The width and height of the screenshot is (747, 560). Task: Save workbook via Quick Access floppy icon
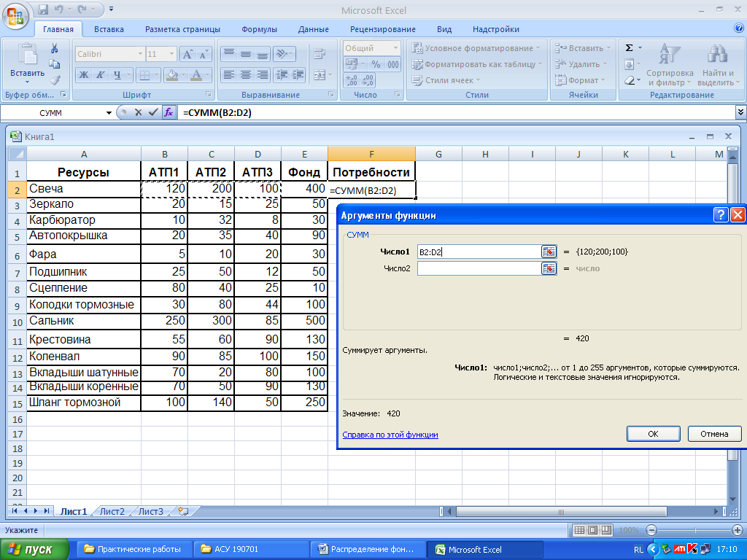point(43,9)
